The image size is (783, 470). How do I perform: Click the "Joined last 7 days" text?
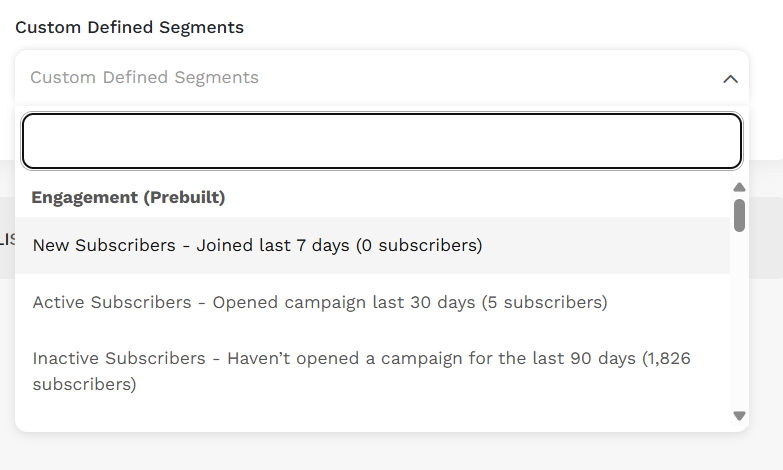[270, 245]
